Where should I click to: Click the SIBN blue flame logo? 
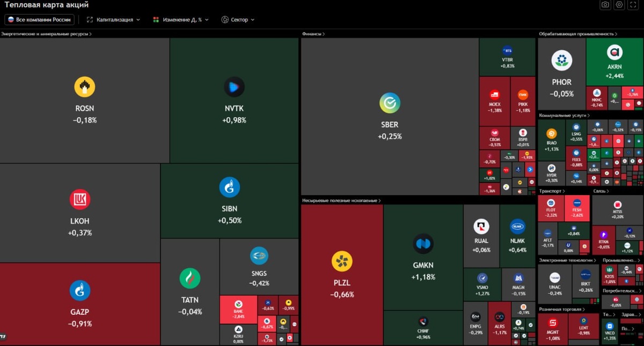tap(230, 187)
